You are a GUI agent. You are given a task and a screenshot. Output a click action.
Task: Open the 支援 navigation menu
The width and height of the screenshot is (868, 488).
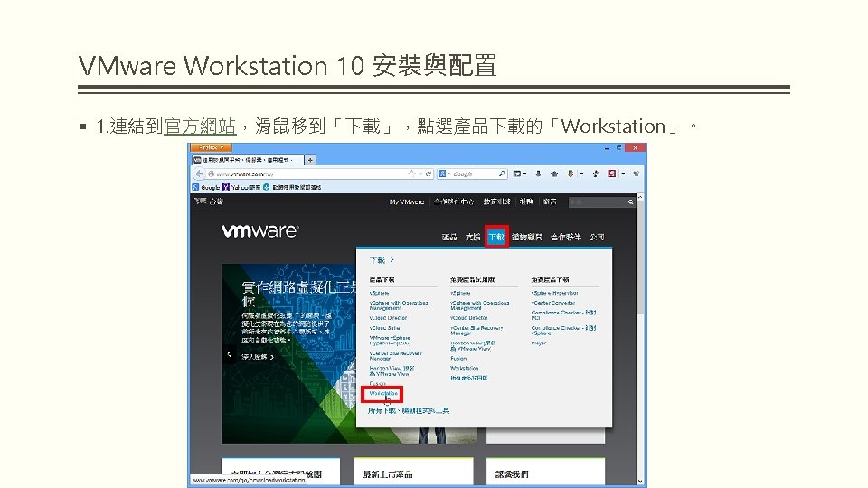point(473,237)
